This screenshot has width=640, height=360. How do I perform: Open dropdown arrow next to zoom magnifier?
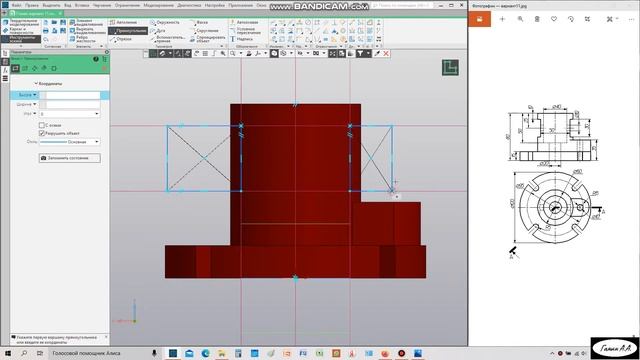point(240,53)
